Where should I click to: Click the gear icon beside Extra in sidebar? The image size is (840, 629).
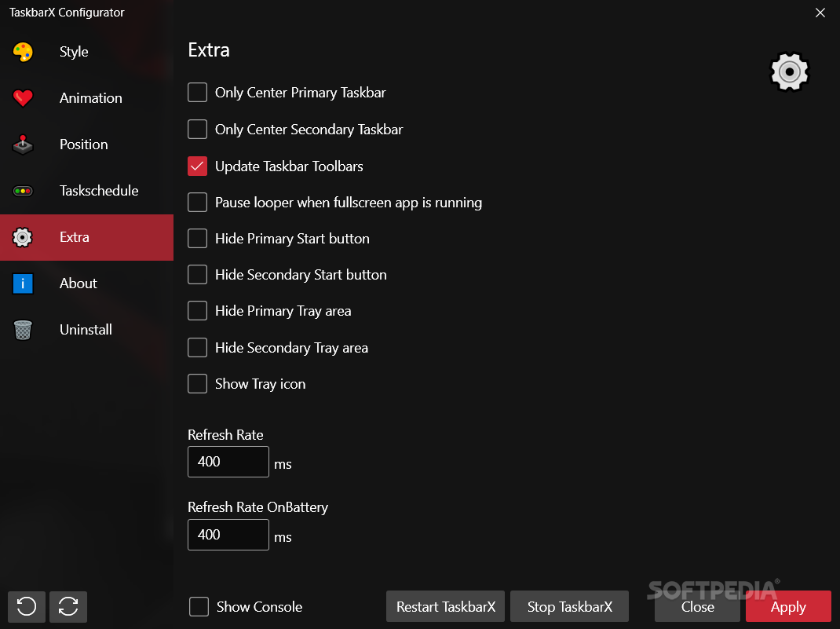click(x=23, y=237)
